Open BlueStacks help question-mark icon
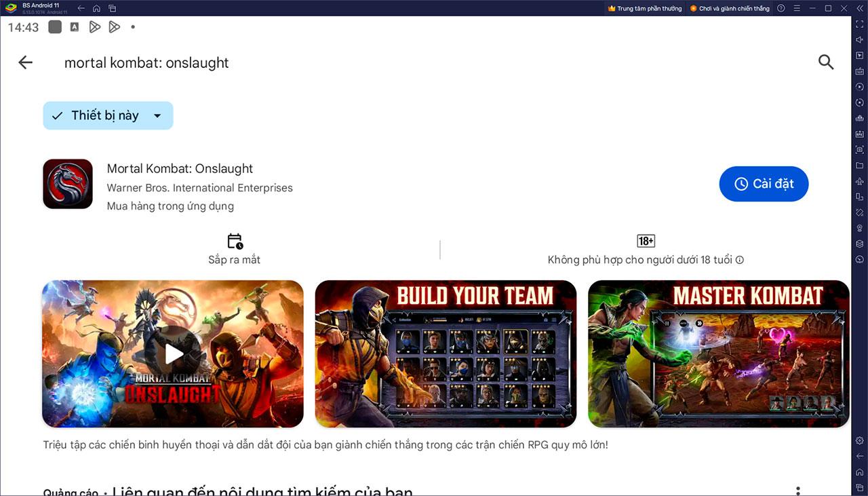The height and width of the screenshot is (496, 868). (x=781, y=8)
